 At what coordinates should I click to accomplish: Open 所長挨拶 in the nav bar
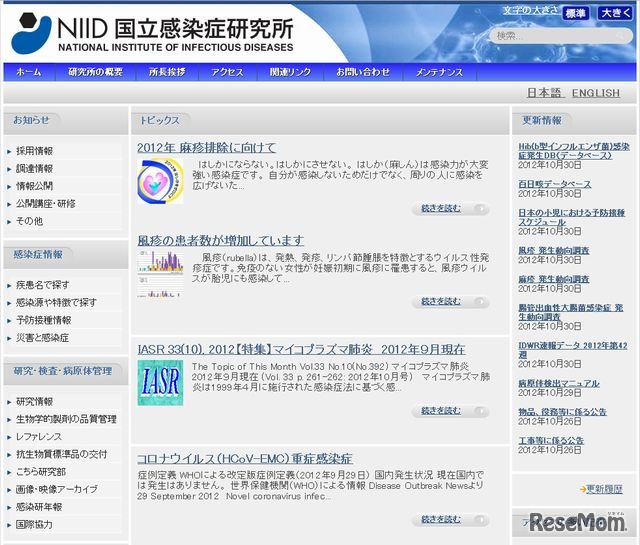click(167, 72)
